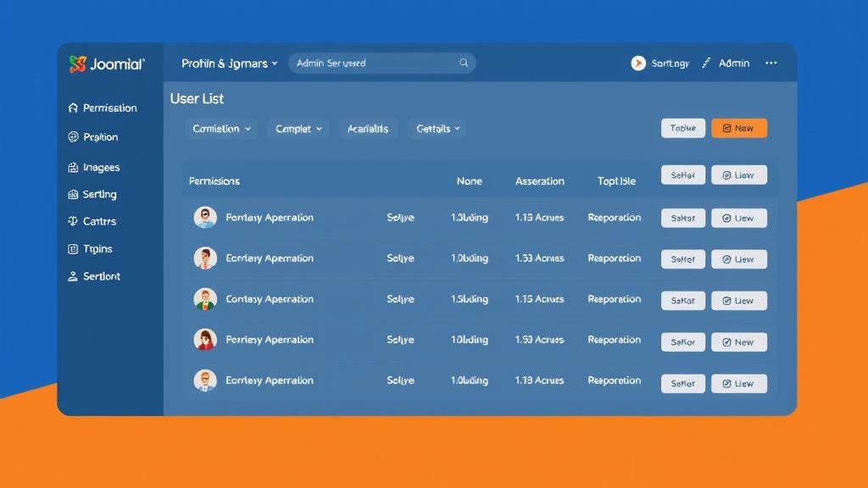Open the Position section from sidebar
Viewport: 868px width, 488px height.
97,136
